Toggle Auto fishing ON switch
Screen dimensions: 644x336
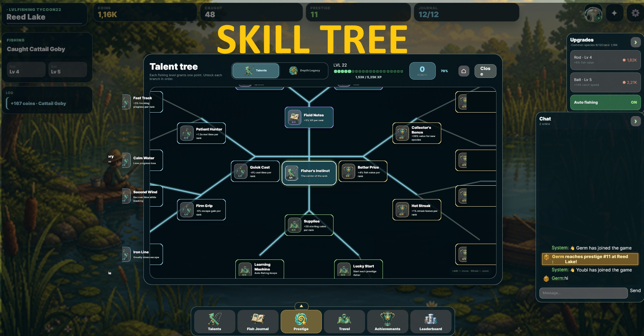[605, 102]
